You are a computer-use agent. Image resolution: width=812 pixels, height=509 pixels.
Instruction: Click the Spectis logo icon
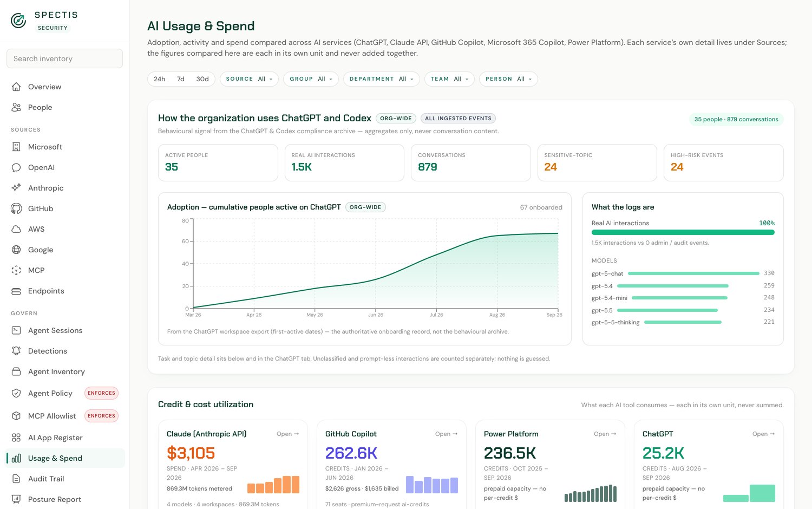coord(18,21)
